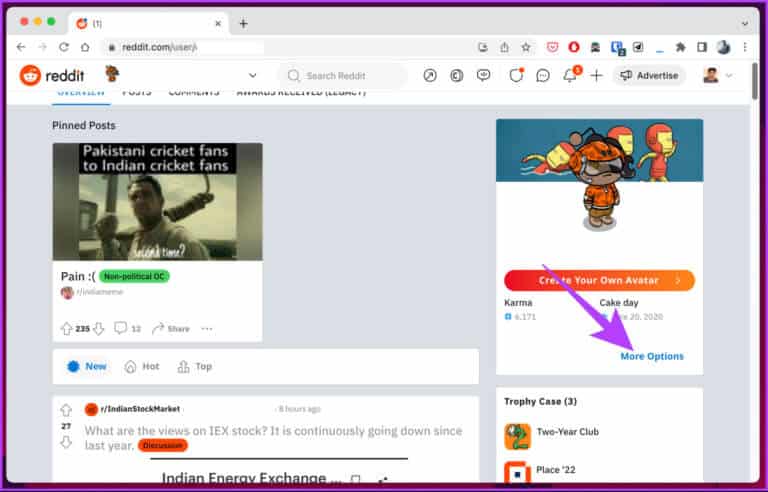Sort posts by New

click(87, 367)
